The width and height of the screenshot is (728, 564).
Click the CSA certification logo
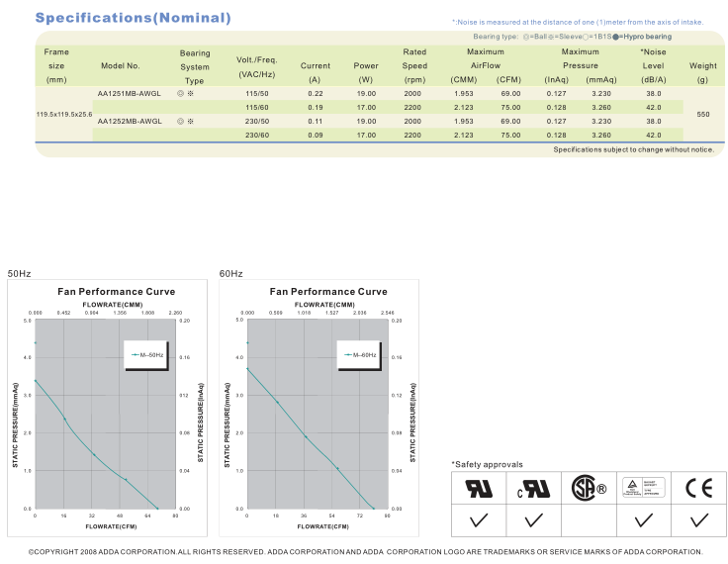pos(589,488)
